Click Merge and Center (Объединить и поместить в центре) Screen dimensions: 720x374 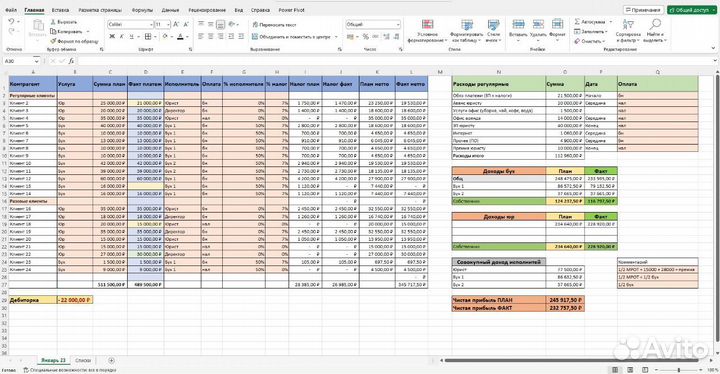point(291,37)
